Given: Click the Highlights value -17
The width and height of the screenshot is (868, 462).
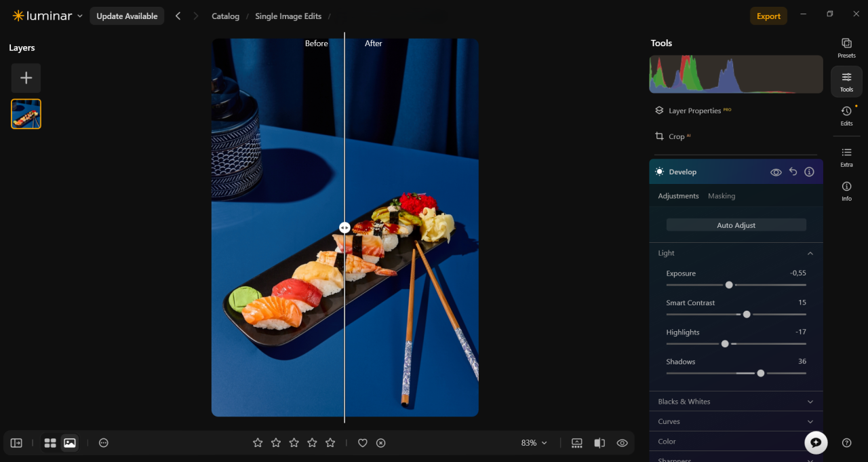Looking at the screenshot, I should pyautogui.click(x=800, y=332).
